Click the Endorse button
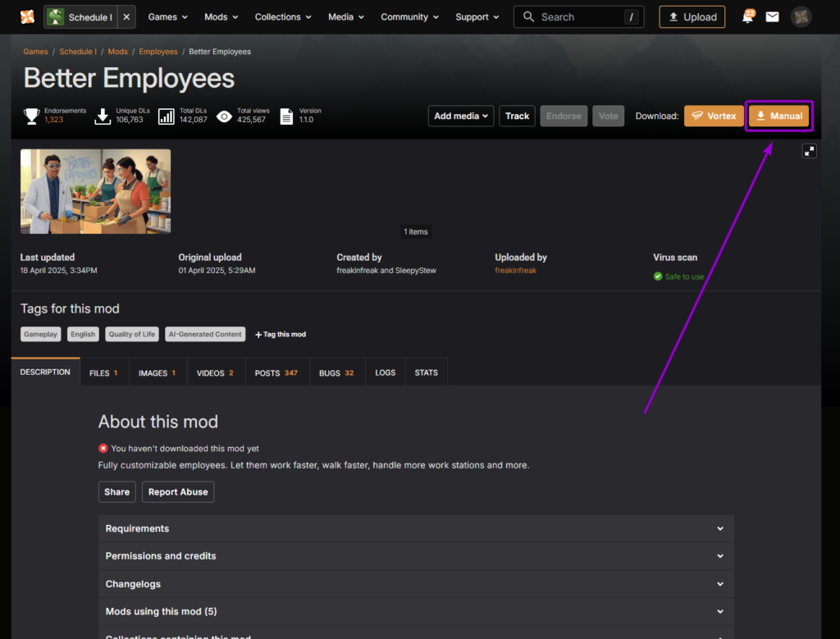This screenshot has width=840, height=639. 564,116
